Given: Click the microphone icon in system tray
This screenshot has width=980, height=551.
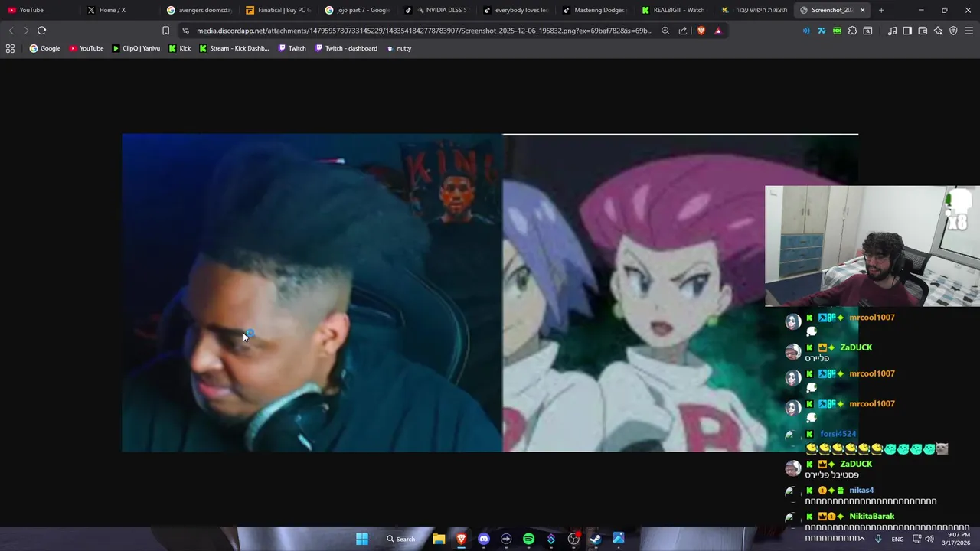Looking at the screenshot, I should 878,539.
